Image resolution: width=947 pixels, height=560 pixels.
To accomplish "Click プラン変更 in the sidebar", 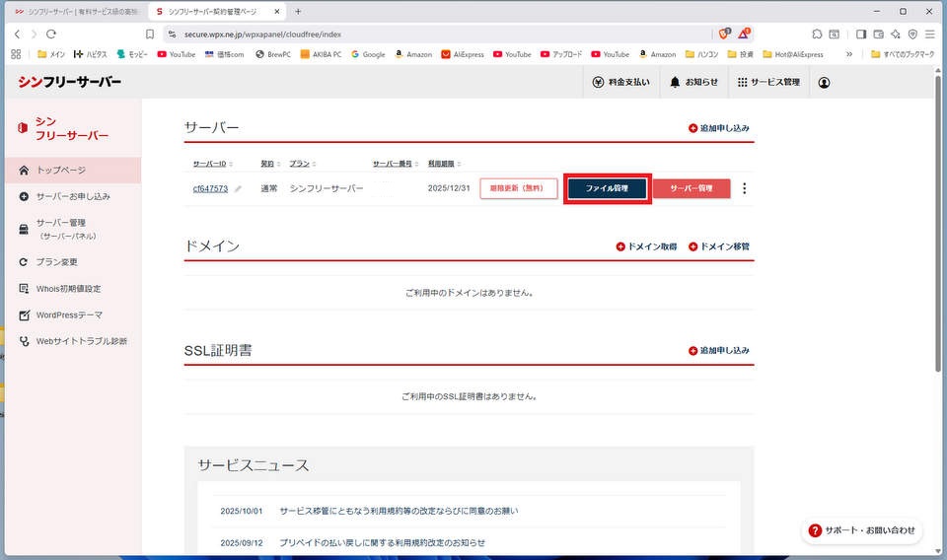I will coord(56,262).
